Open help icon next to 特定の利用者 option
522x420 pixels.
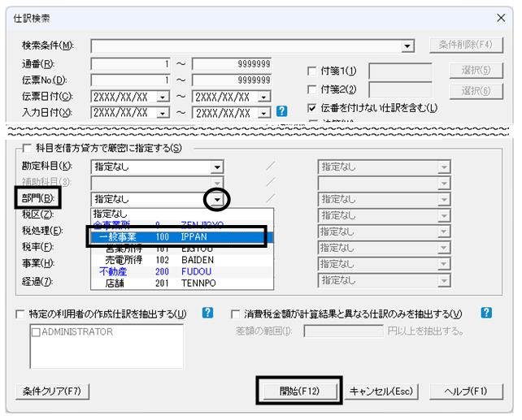208,313
